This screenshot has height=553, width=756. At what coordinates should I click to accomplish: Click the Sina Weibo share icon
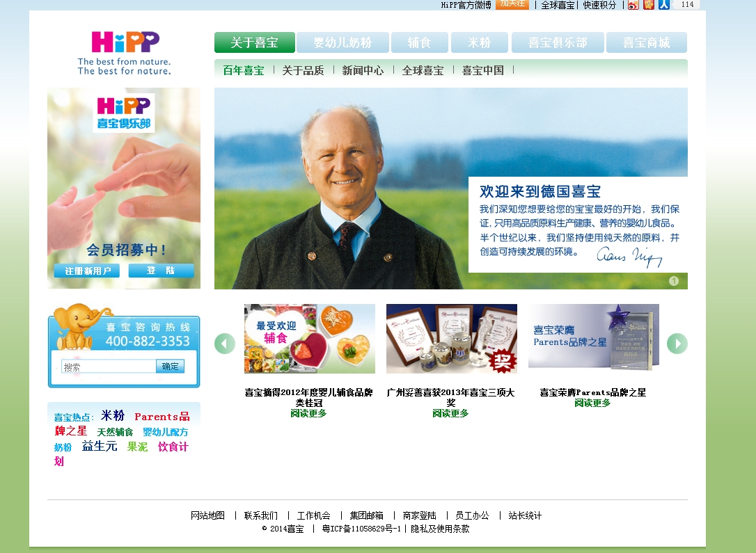pos(633,5)
